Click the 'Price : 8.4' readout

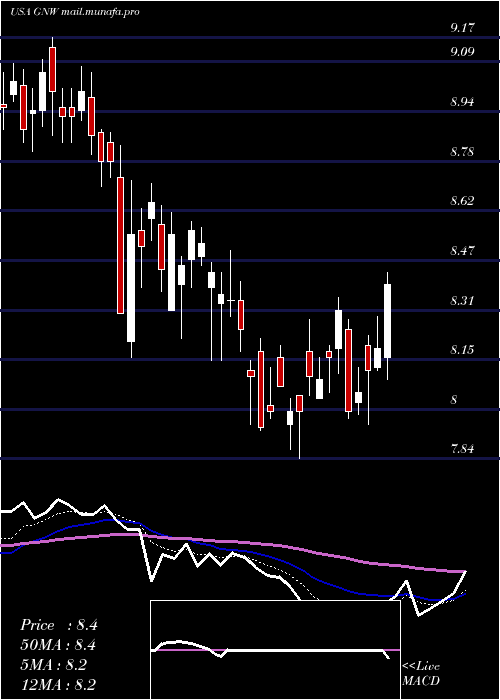coord(59,625)
